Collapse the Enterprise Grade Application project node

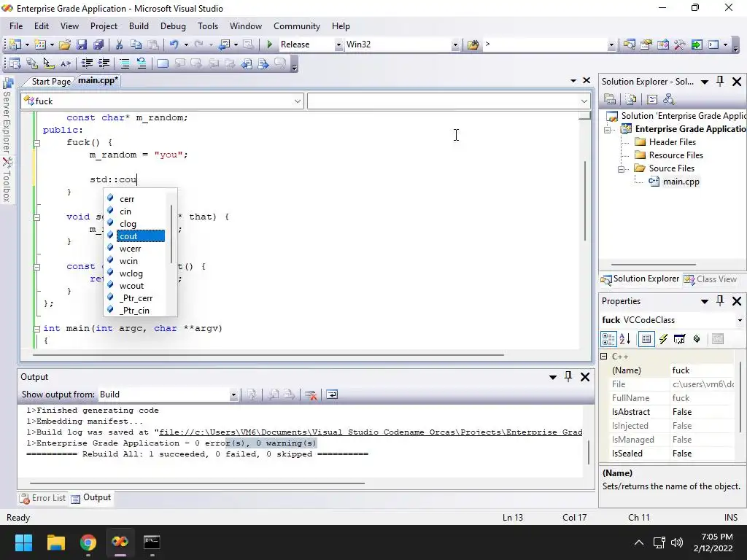[x=608, y=130]
